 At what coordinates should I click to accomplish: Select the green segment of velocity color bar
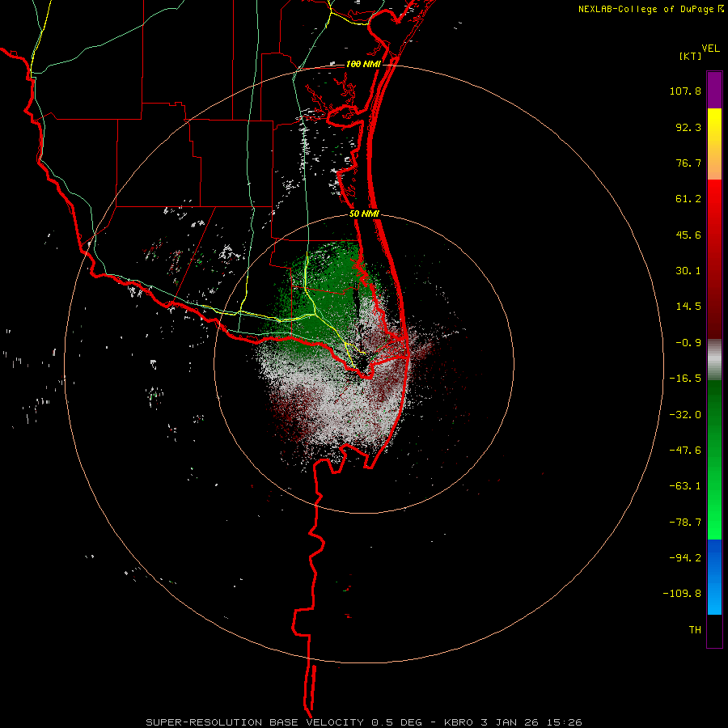pos(714,459)
